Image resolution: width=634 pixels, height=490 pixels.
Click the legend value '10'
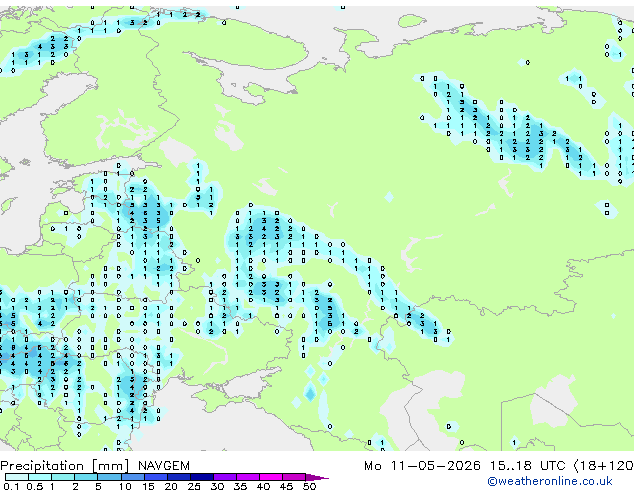(x=125, y=486)
